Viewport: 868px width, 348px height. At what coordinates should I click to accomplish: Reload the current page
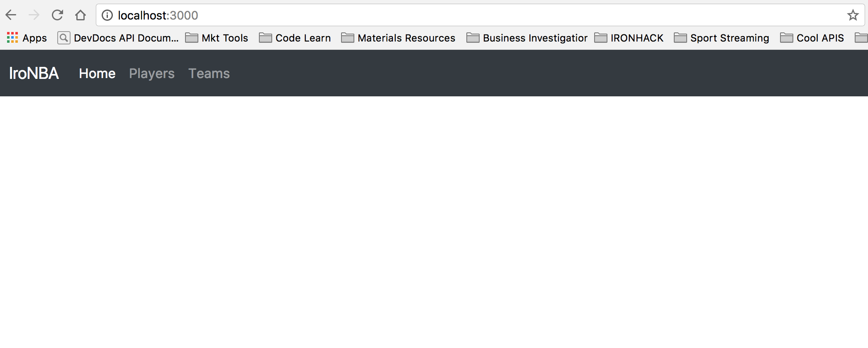pyautogui.click(x=57, y=15)
